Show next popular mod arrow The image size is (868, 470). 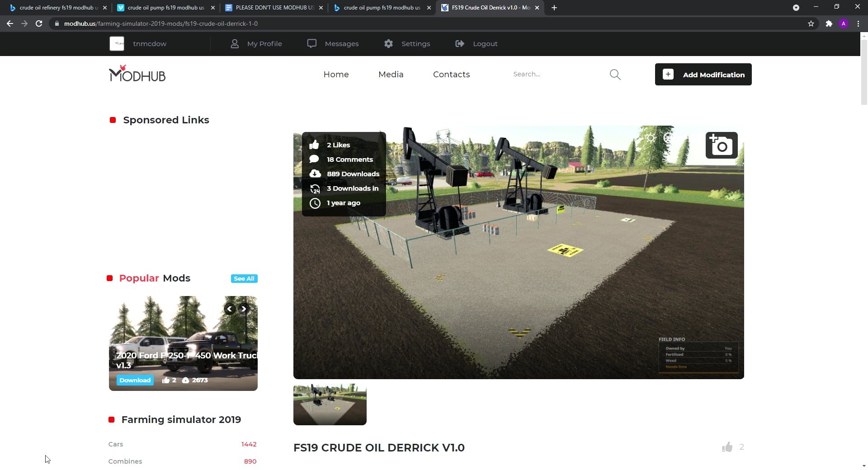pyautogui.click(x=244, y=309)
